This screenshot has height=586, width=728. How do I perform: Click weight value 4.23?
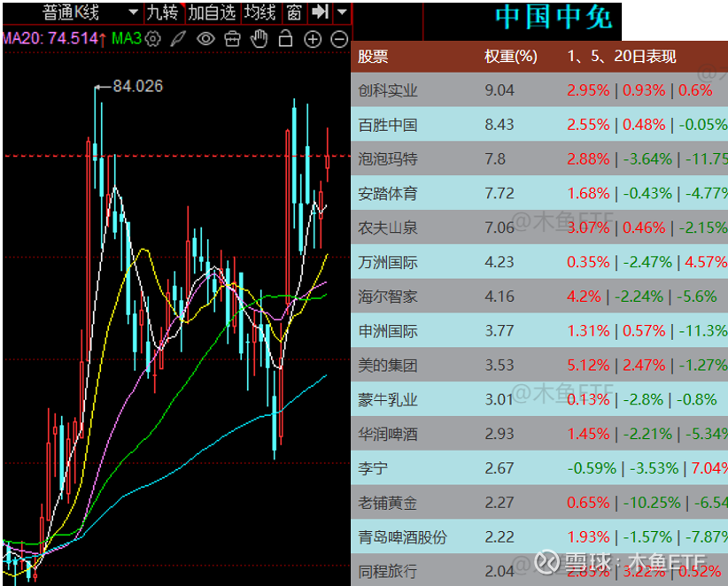coord(500,262)
